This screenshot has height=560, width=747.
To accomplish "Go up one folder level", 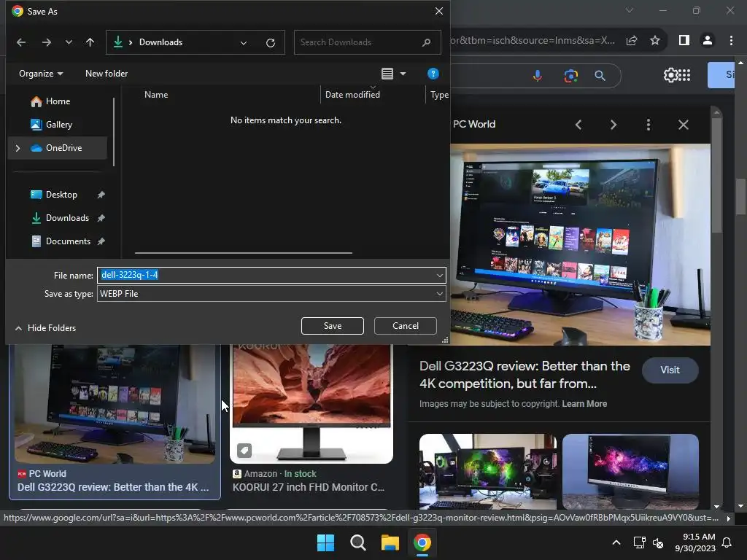I will 90,42.
